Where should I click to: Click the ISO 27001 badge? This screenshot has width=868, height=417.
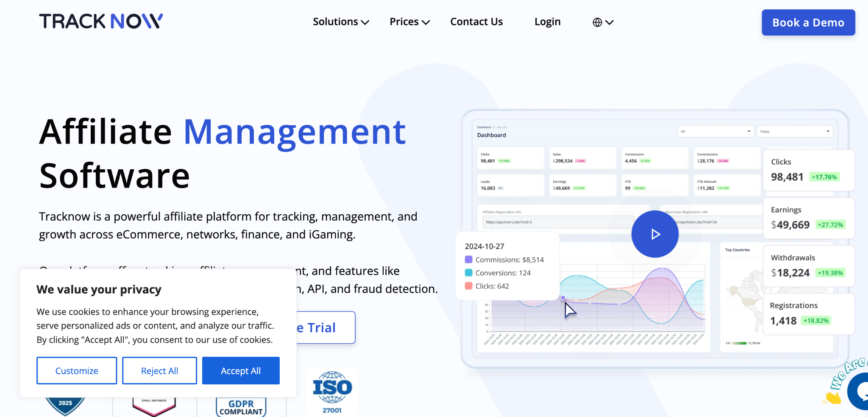click(332, 392)
